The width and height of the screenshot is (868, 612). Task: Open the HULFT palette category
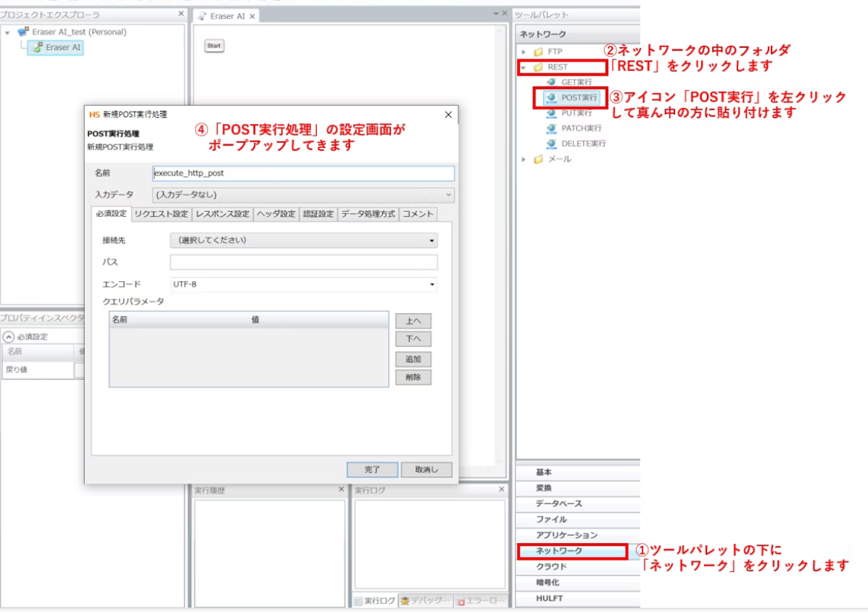577,598
